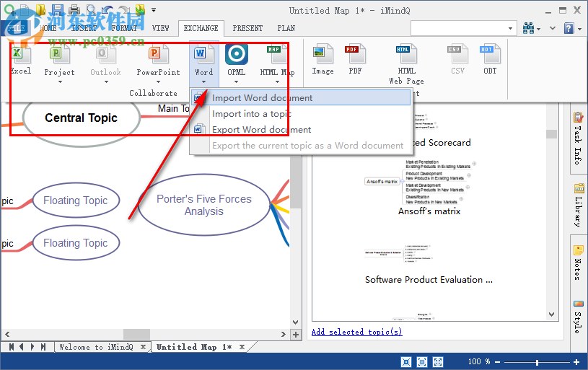Switch to the VIEW ribbon tab
Screen dimensions: 588x370
pos(160,28)
